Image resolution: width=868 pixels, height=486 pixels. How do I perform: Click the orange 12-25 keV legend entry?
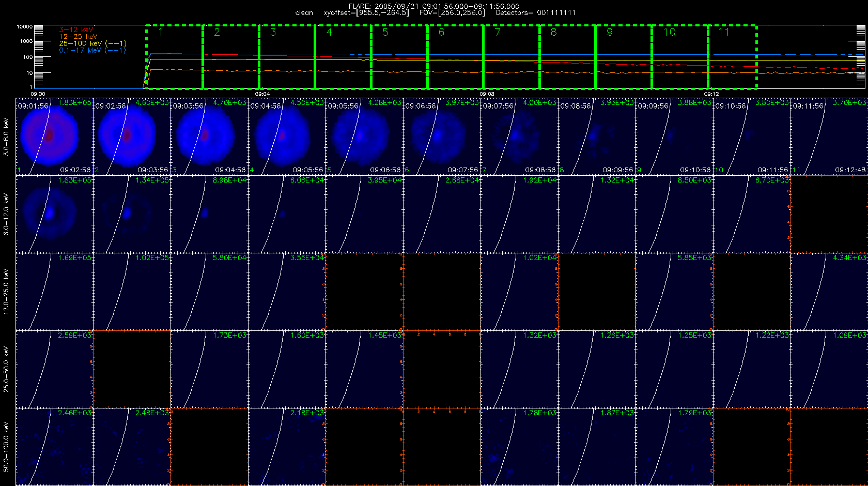(x=78, y=37)
